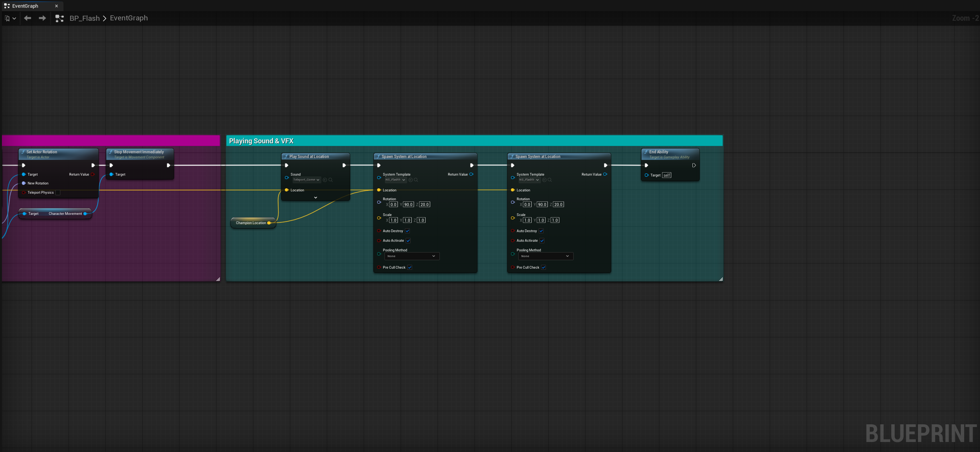Select the Playing Sound & VFX comment header
The width and height of the screenshot is (980, 452).
[x=474, y=141]
